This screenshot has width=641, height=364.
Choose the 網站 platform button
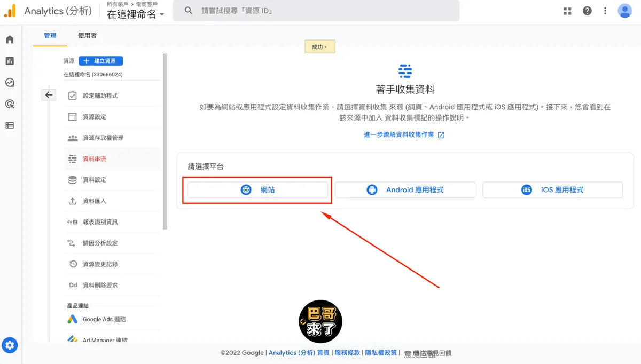257,190
